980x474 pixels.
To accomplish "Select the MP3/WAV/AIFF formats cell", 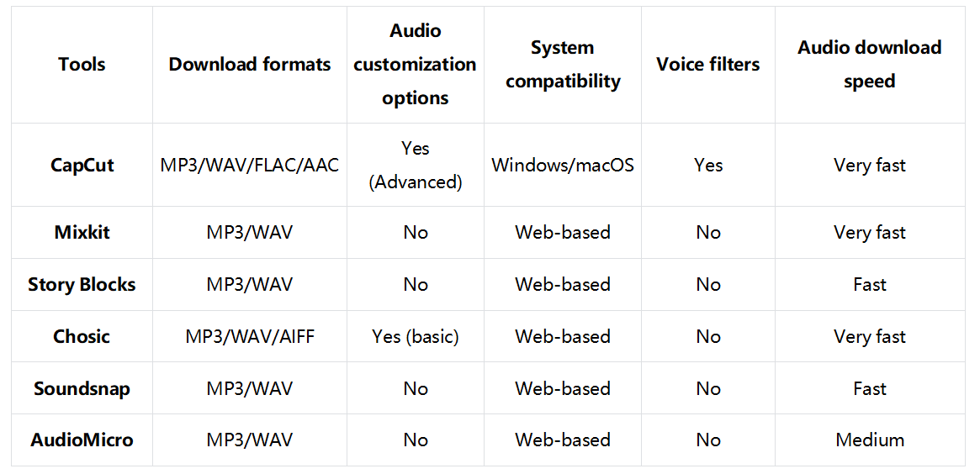I will [250, 336].
